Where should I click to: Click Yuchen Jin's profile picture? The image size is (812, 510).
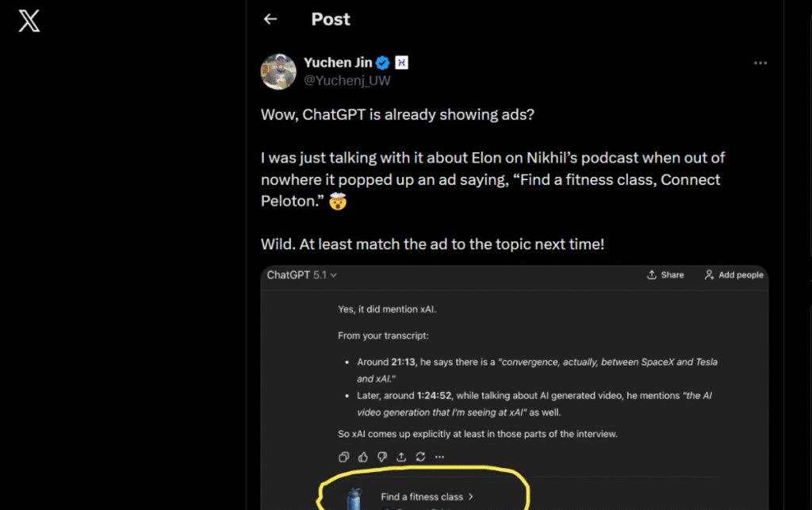point(278,71)
